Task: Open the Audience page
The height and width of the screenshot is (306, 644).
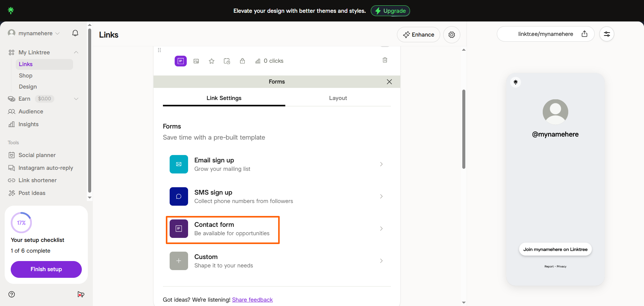Action: 31,111
